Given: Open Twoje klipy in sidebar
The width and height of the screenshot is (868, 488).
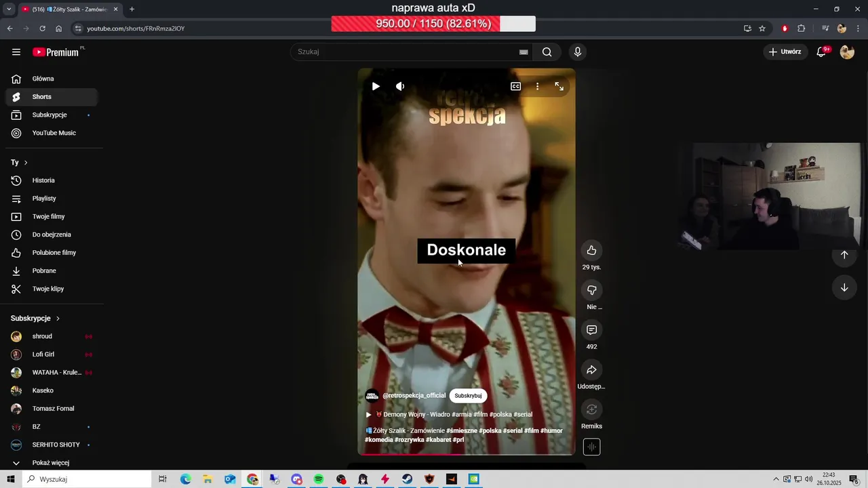Looking at the screenshot, I should pos(51,289).
